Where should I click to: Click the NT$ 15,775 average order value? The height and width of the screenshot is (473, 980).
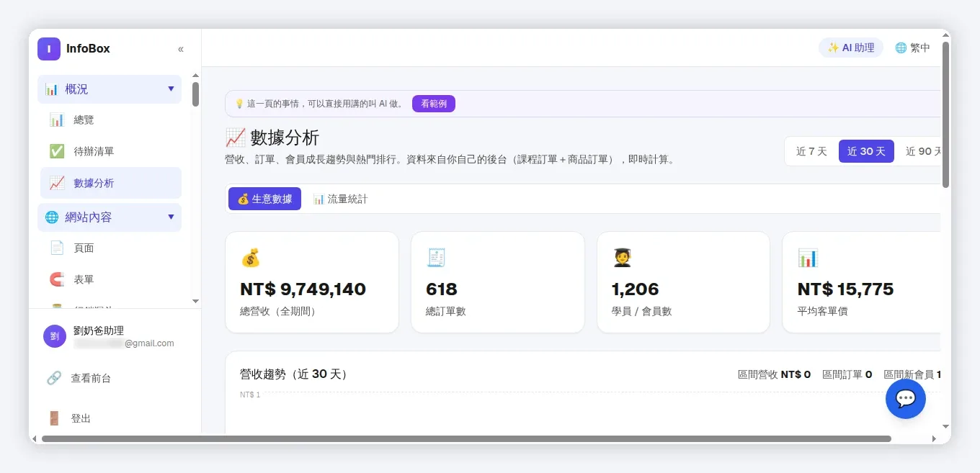tap(845, 289)
